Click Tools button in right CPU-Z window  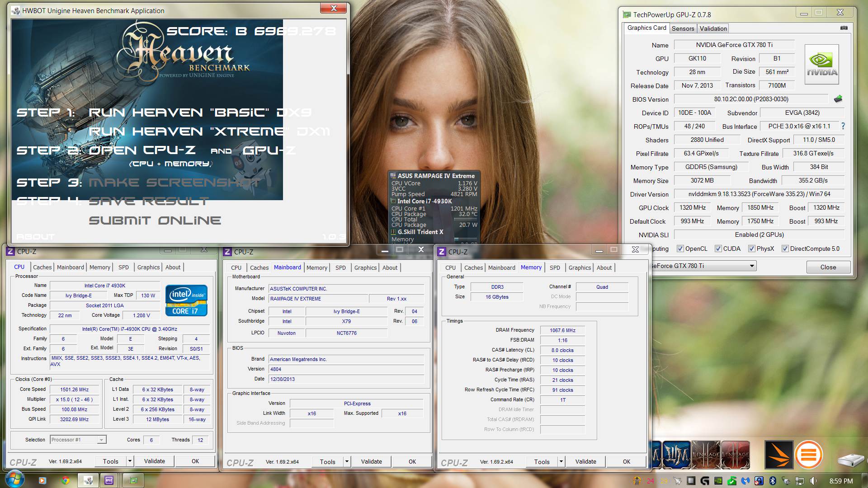(542, 461)
